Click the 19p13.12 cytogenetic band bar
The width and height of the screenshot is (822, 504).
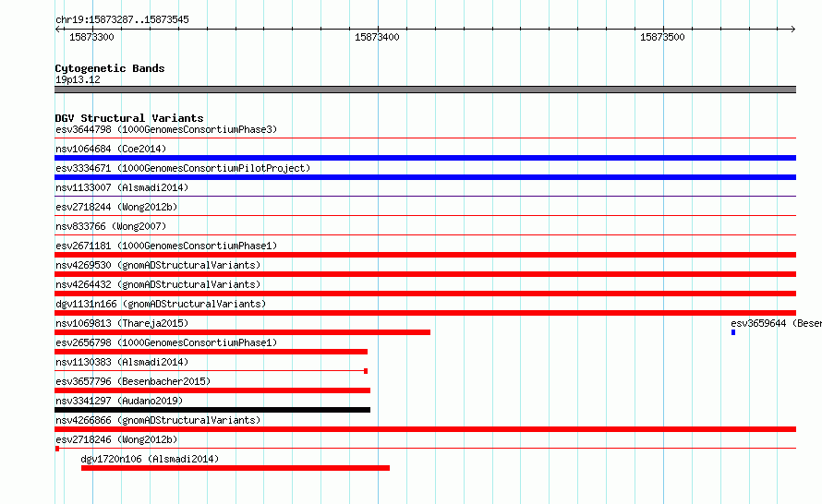click(x=425, y=90)
